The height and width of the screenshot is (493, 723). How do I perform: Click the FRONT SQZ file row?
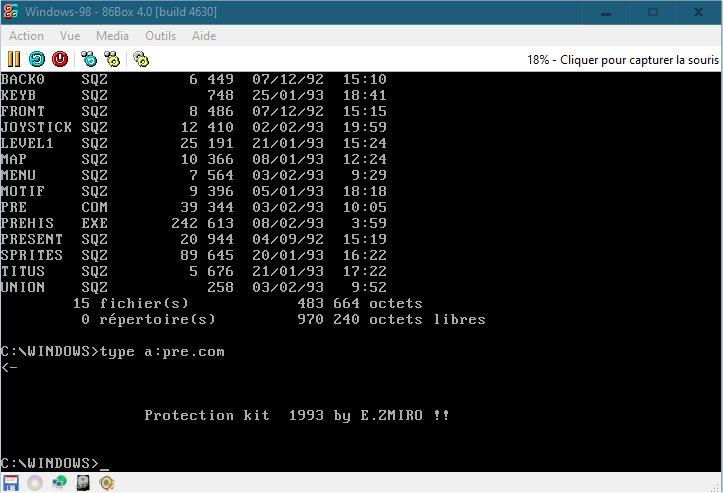194,112
